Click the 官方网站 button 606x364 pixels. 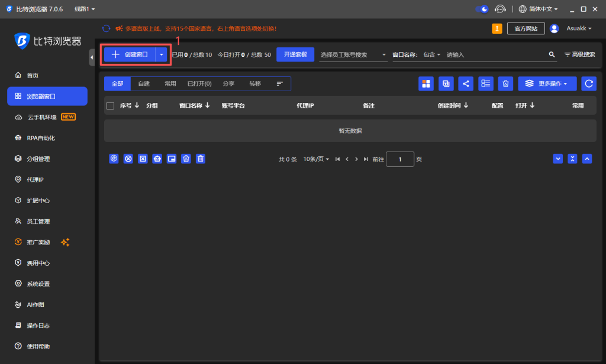[x=526, y=28]
